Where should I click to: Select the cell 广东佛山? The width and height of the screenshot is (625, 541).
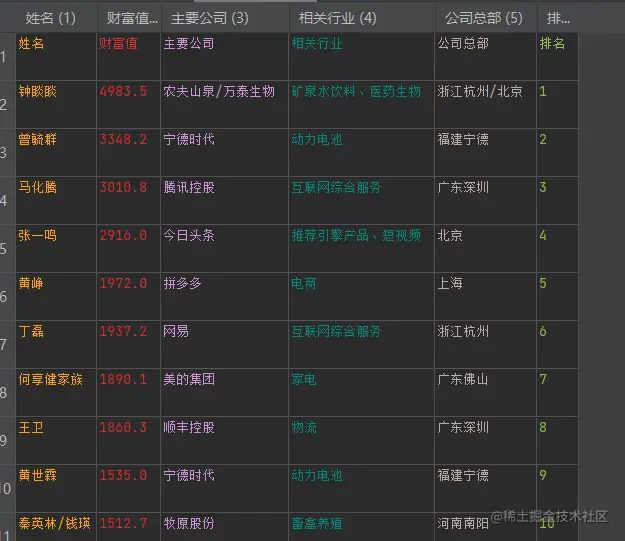click(485, 392)
